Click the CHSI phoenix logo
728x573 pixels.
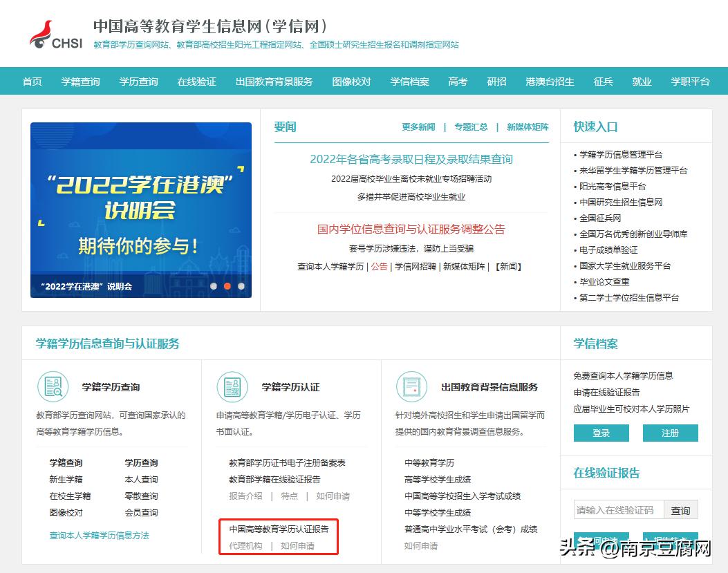click(x=41, y=33)
